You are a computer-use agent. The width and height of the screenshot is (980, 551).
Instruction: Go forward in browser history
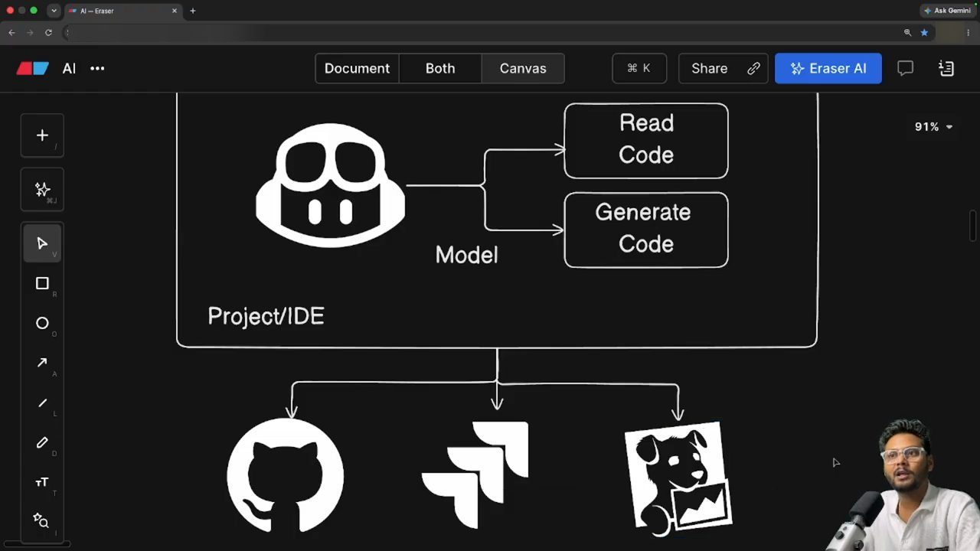[x=30, y=32]
